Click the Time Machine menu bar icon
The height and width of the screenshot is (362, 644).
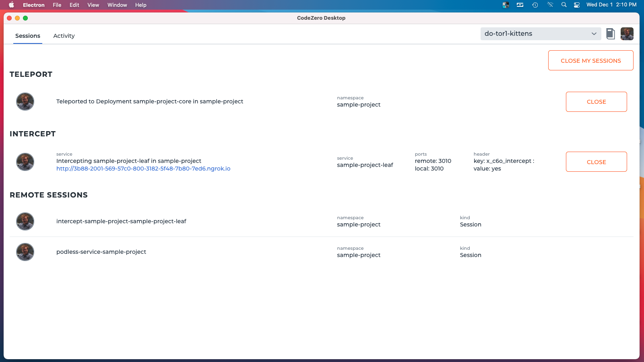(x=535, y=5)
